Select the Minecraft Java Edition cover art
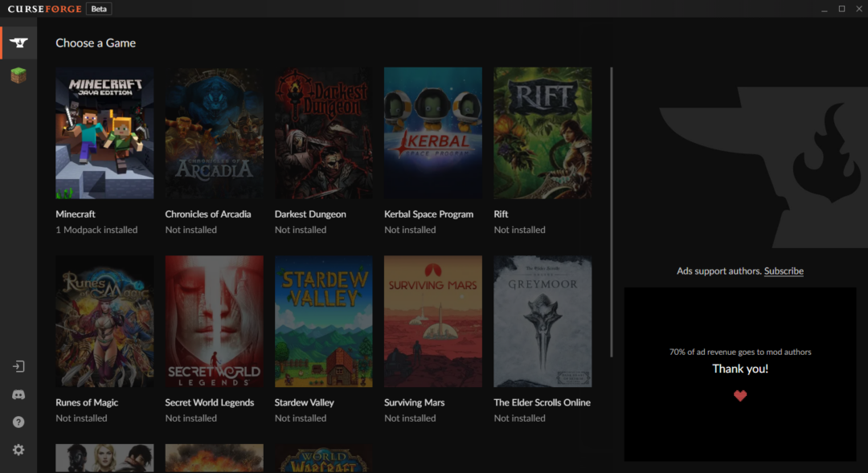 [104, 133]
